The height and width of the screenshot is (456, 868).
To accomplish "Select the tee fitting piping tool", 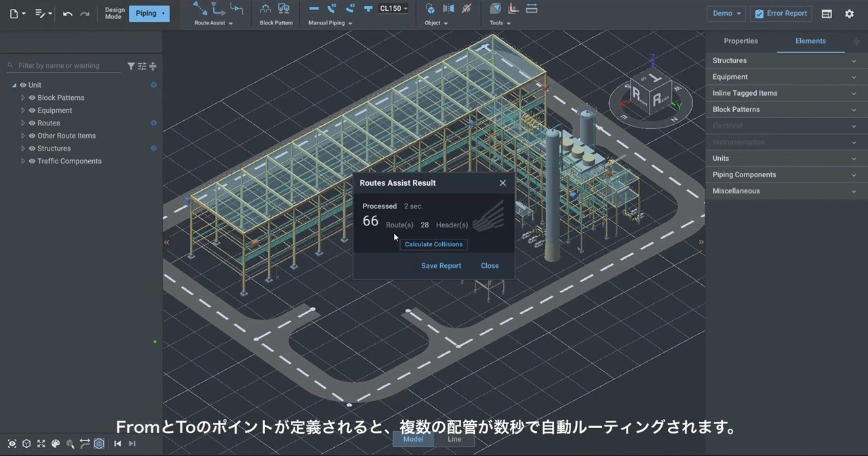I will click(368, 9).
